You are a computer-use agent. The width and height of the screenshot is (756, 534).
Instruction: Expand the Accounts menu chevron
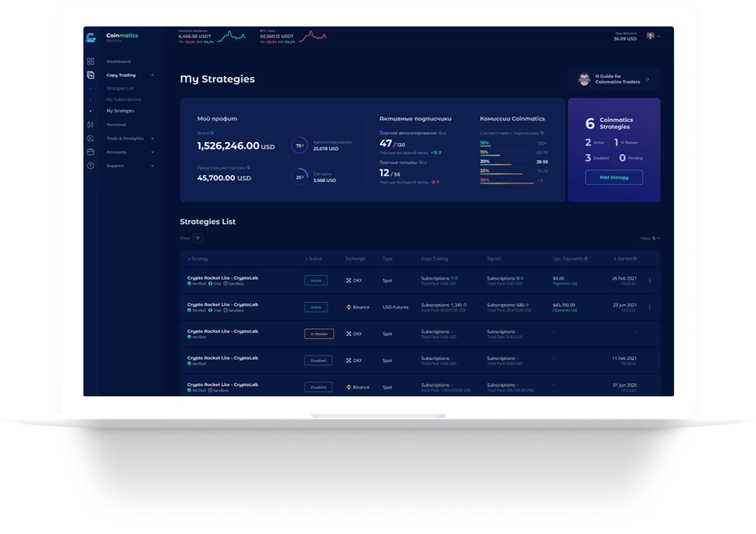tap(152, 152)
